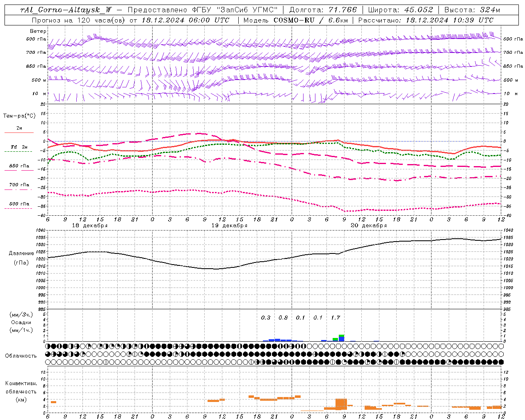Click the Конвективн. convective cloud label
The image size is (525, 420).
(x=21, y=383)
